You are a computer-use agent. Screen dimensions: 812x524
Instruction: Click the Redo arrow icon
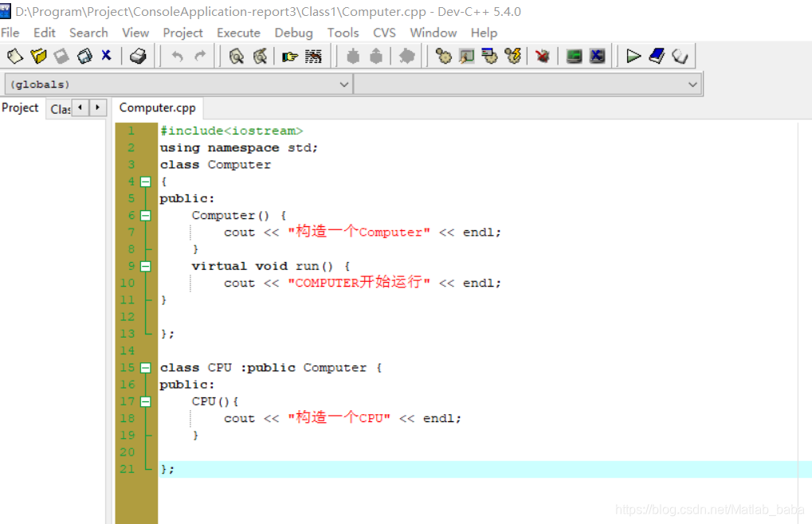coord(200,56)
